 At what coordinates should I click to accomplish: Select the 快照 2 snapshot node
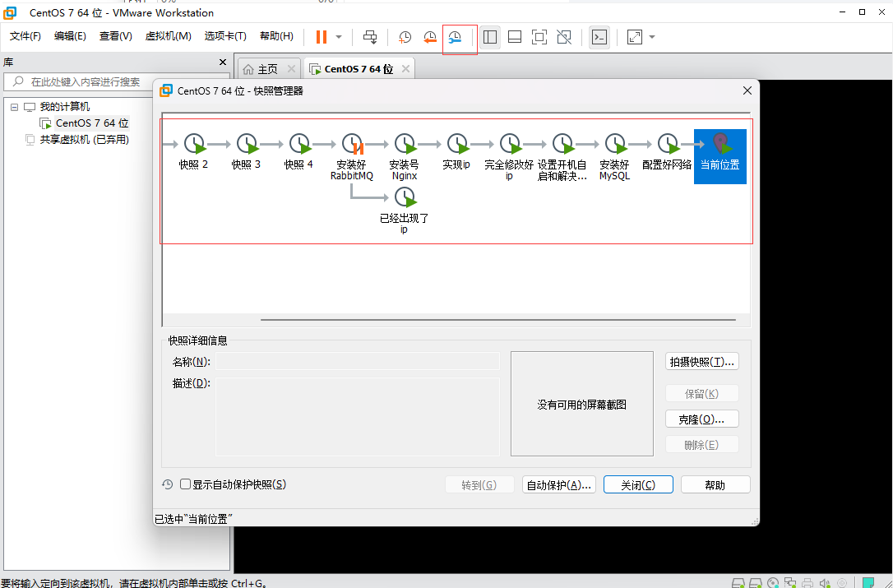point(193,151)
